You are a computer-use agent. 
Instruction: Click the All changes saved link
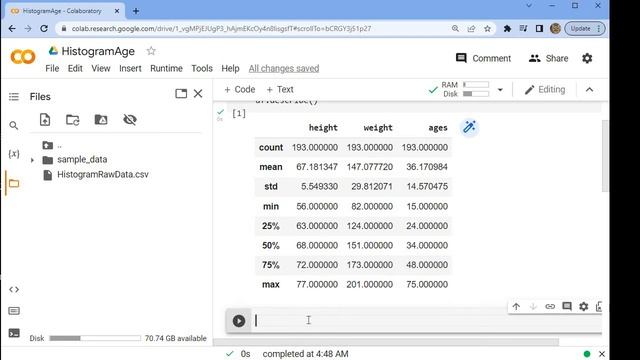click(x=284, y=69)
